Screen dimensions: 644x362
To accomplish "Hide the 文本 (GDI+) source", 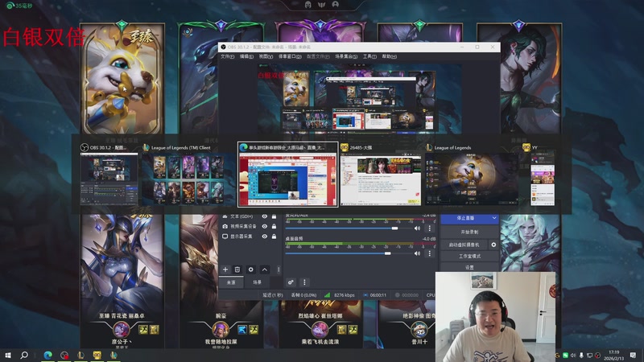I will 265,216.
